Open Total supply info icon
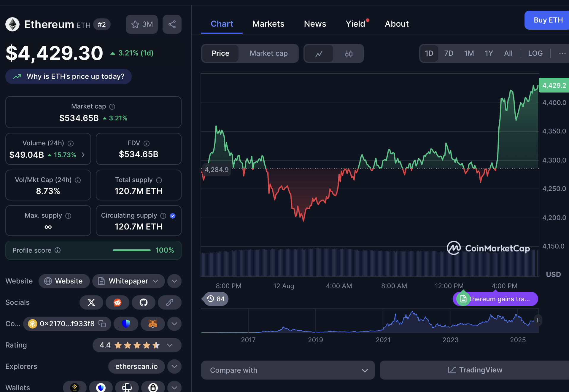Image resolution: width=569 pixels, height=392 pixels. (x=159, y=180)
